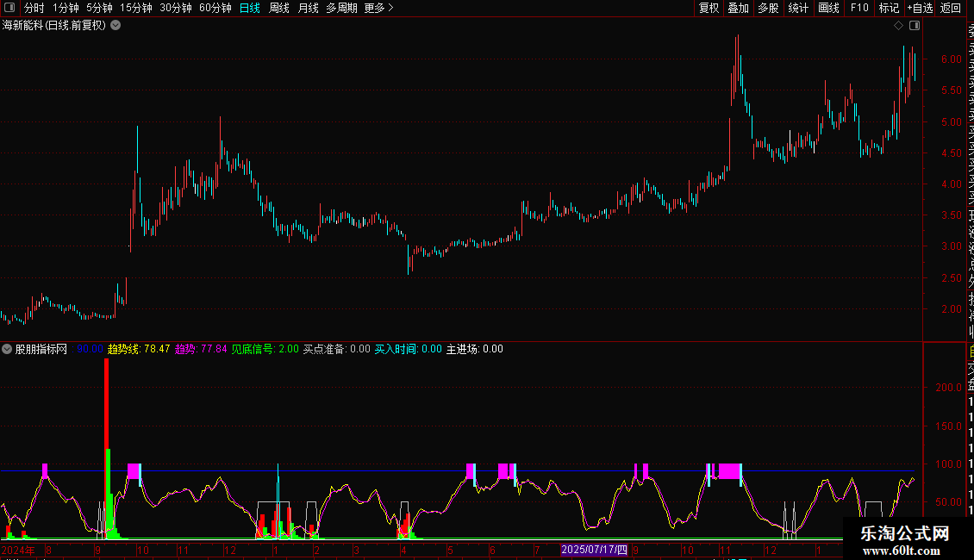Click the 100.0 indicator axis label

948,464
